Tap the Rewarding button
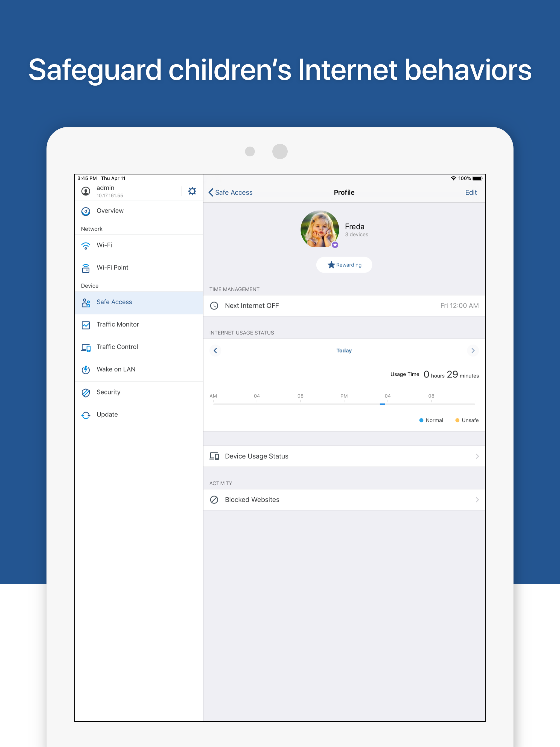This screenshot has height=747, width=560. [x=344, y=265]
